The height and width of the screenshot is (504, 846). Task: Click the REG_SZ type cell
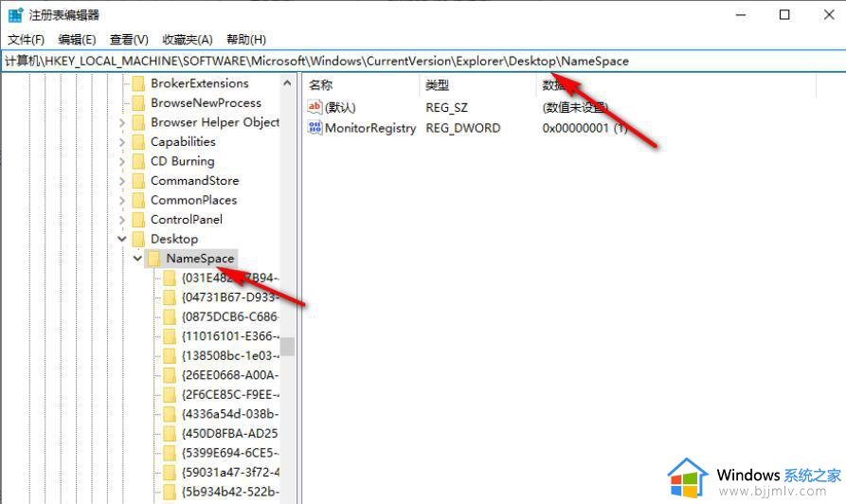coord(446,107)
